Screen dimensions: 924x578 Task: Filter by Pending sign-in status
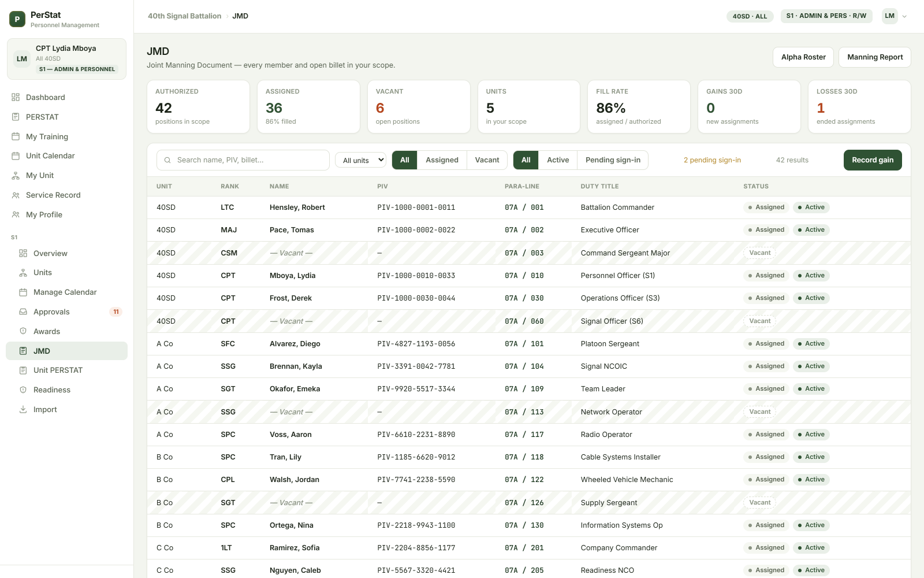point(613,160)
